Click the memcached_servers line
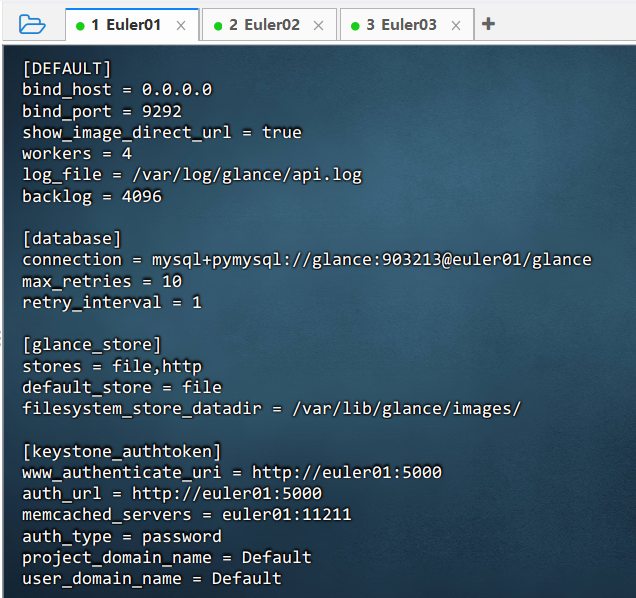Screen dimensions: 636x598 click(187, 515)
